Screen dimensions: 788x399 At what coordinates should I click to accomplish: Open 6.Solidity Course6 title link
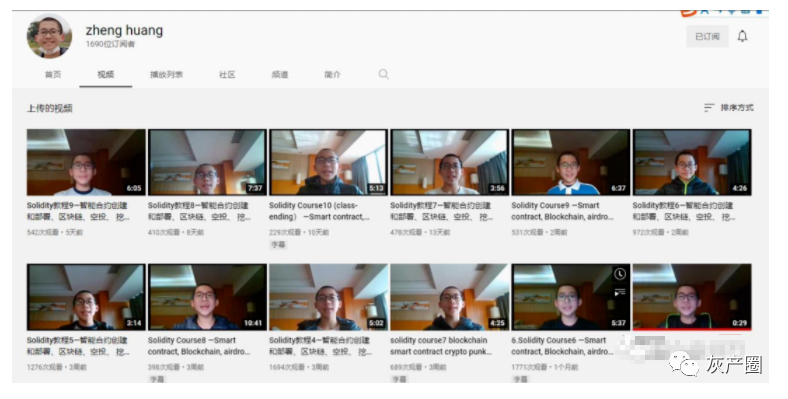tap(562, 346)
